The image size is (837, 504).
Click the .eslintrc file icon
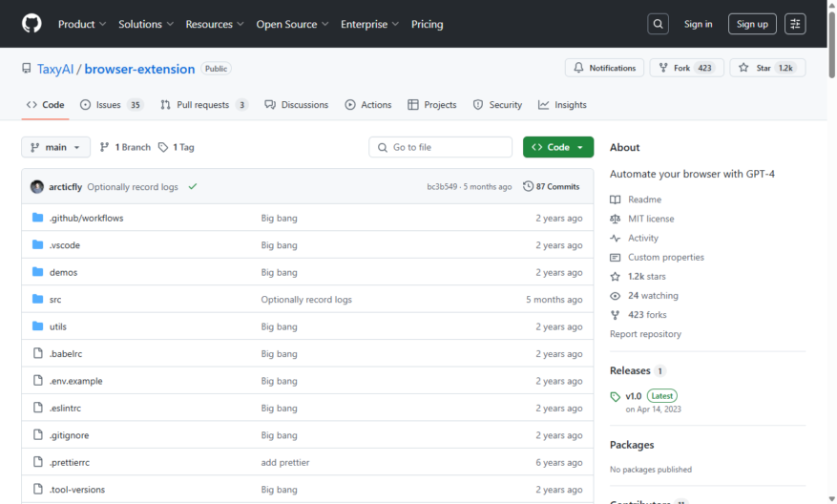tap(37, 408)
